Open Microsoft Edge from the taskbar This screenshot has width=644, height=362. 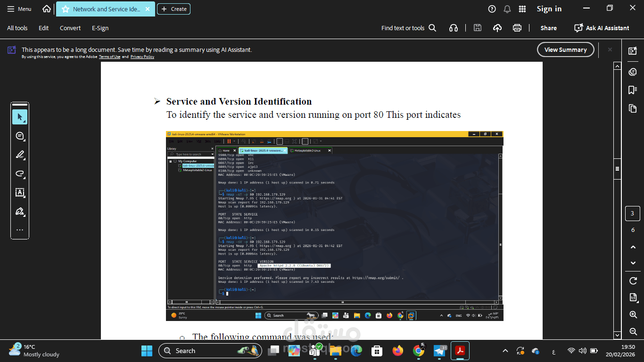click(356, 351)
